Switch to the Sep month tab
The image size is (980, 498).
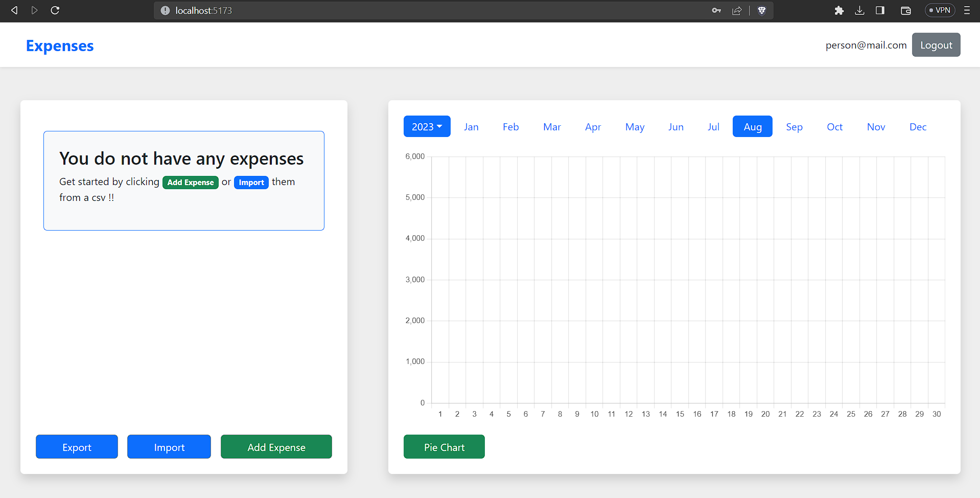point(794,126)
